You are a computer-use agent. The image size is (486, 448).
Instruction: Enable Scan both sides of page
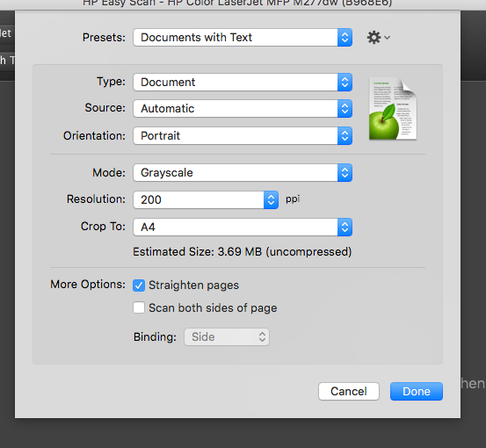[x=139, y=308]
